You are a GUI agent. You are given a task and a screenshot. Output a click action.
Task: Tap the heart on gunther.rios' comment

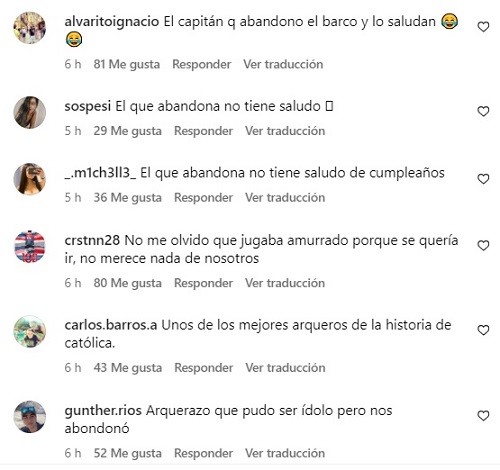pyautogui.click(x=483, y=416)
